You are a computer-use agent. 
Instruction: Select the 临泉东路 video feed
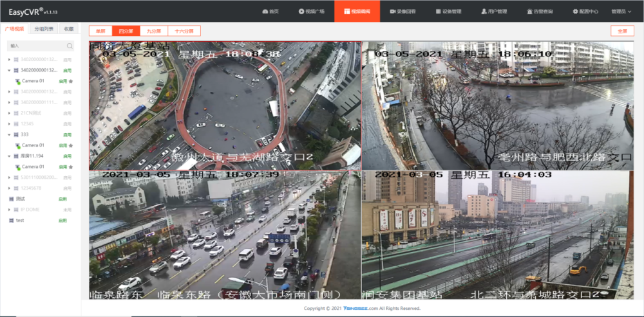pyautogui.click(x=225, y=235)
